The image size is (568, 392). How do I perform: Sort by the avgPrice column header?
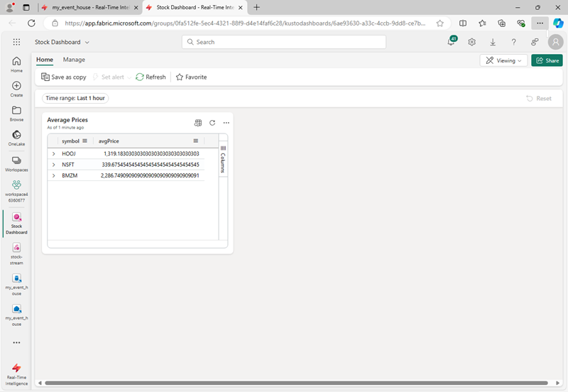(x=109, y=141)
